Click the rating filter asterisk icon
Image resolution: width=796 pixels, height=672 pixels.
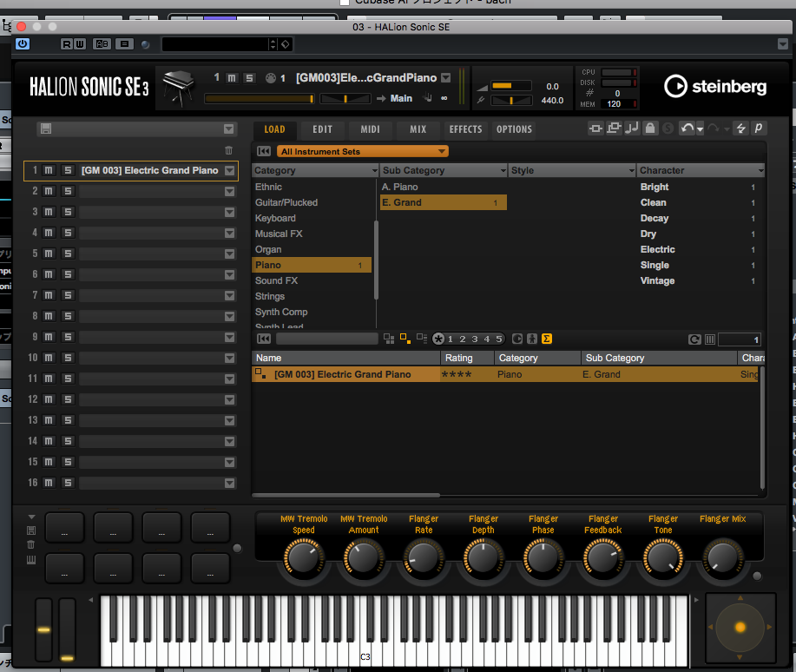pos(438,339)
